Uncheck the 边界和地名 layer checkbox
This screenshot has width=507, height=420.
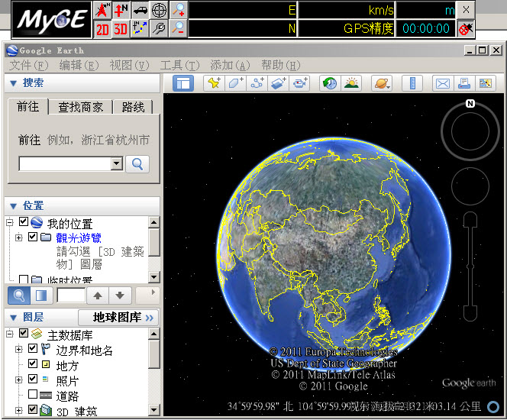(33, 349)
